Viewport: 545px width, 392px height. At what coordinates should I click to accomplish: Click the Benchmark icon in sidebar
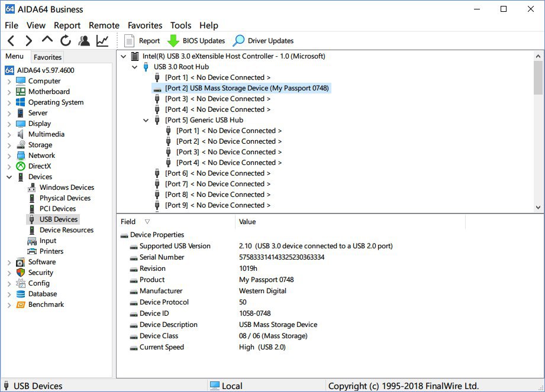tap(21, 305)
